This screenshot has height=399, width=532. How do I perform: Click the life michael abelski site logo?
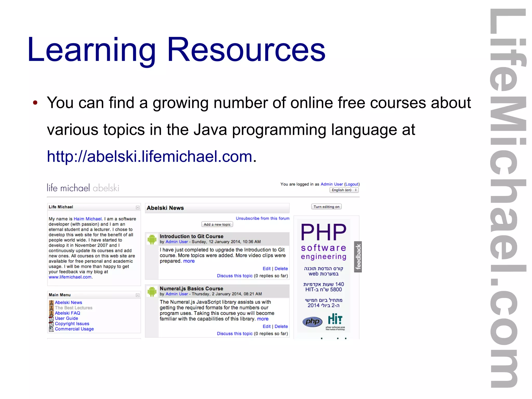[83, 188]
